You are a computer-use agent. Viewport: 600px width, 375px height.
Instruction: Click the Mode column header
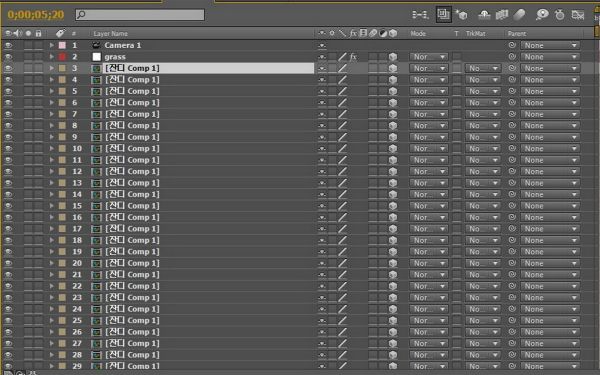click(x=418, y=34)
